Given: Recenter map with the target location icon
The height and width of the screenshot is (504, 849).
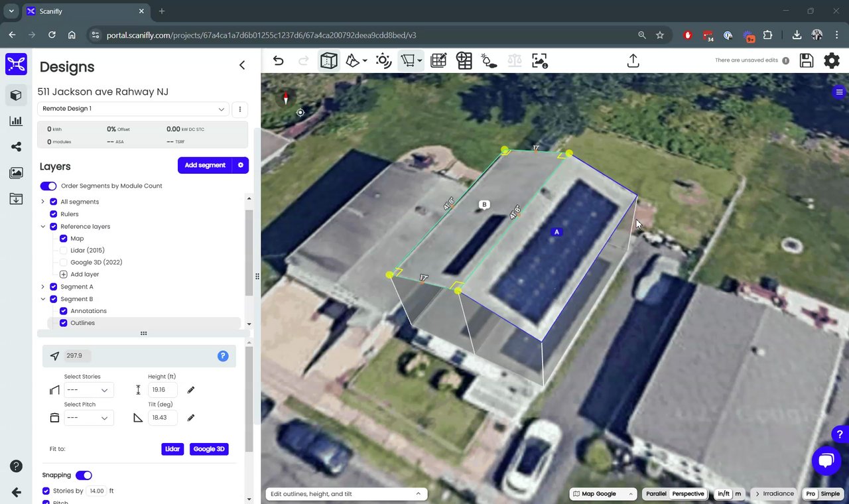Looking at the screenshot, I should coord(300,113).
